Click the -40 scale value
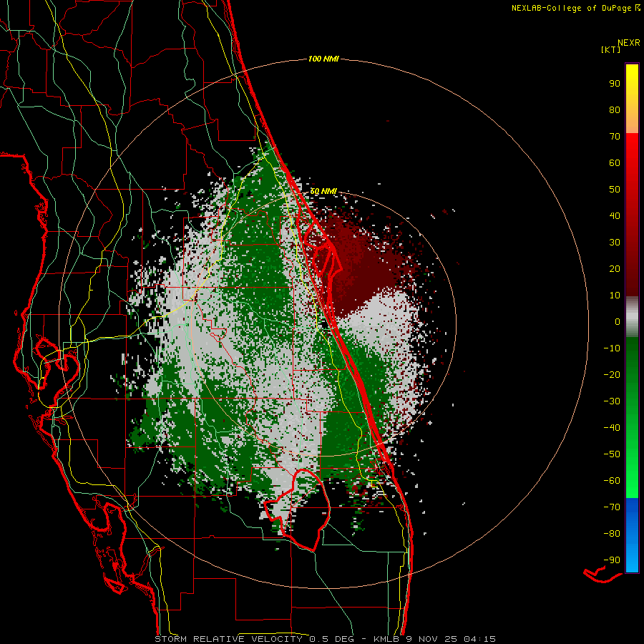This screenshot has height=644, width=644. coord(612,428)
